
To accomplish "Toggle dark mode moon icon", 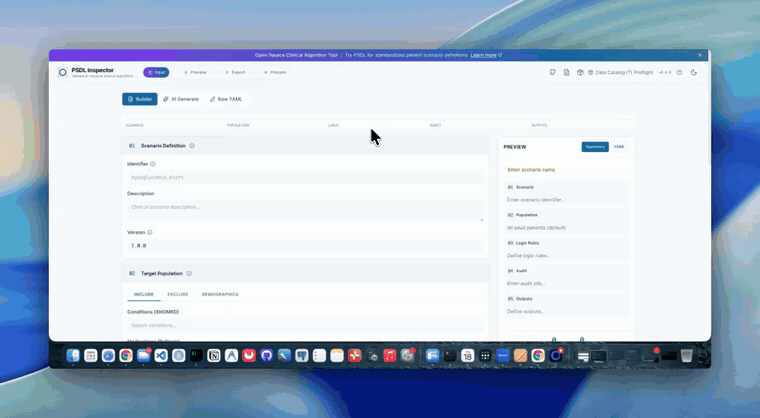I will tap(694, 72).
